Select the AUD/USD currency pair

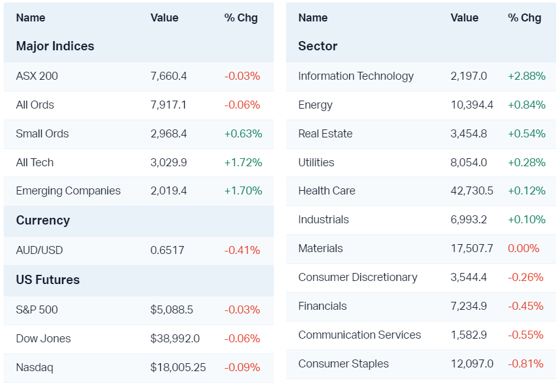(x=39, y=250)
